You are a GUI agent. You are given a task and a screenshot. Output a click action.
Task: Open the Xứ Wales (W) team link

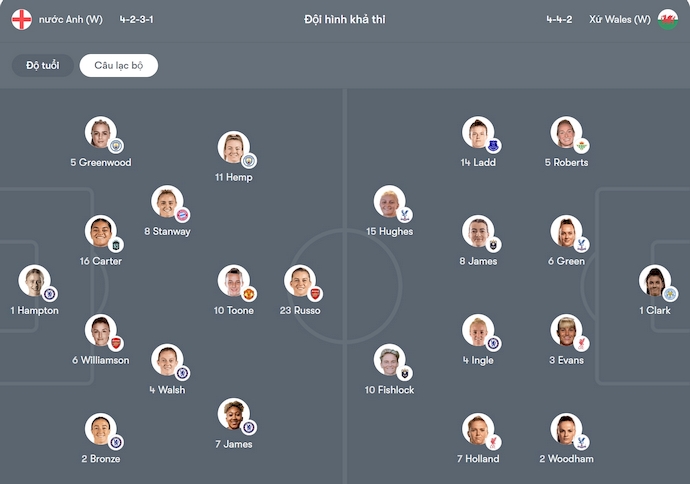coord(619,19)
